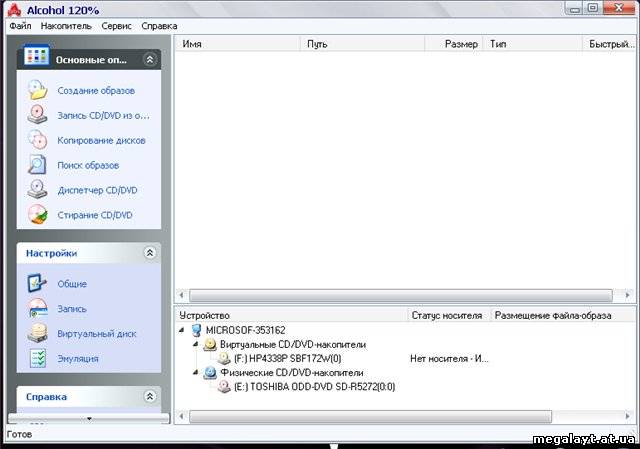Click the (F:) virtual drive icon
Image resolution: width=640 pixels, height=449 pixels.
click(224, 358)
